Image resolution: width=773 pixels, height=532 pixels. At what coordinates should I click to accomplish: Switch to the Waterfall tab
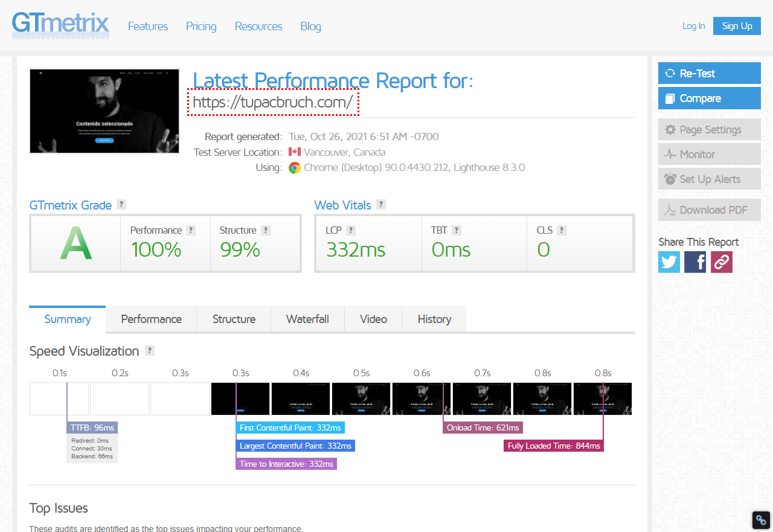(x=307, y=319)
